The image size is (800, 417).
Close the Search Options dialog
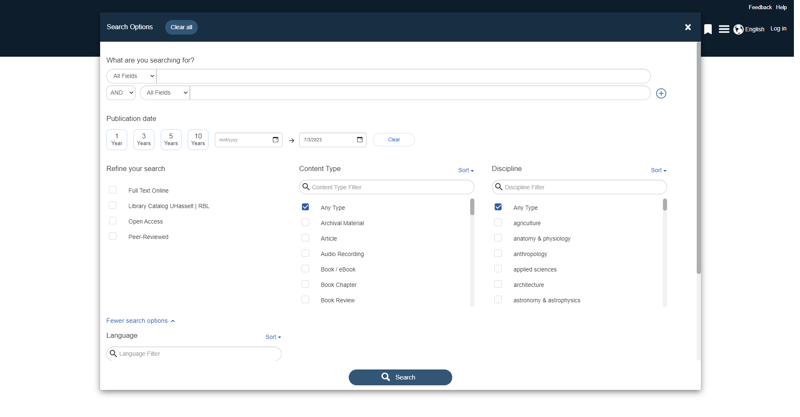(x=688, y=27)
